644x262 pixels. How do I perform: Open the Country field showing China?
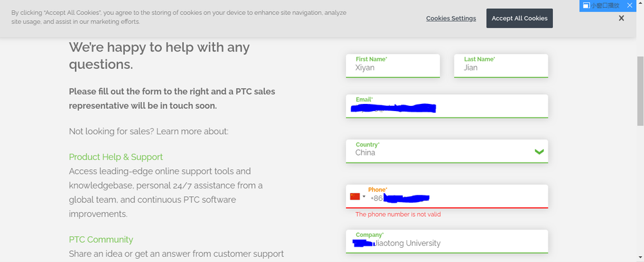tap(439, 153)
